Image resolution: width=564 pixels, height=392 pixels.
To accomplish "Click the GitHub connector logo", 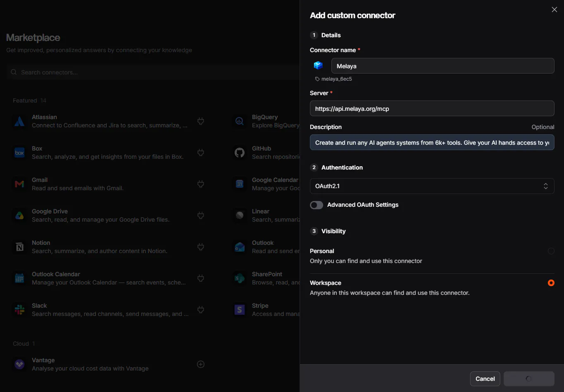I will (x=240, y=153).
